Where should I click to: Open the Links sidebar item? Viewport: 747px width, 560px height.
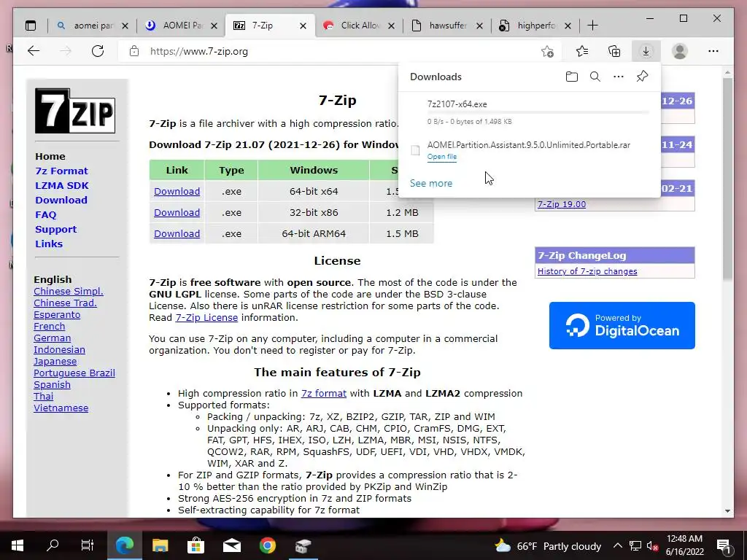49,244
